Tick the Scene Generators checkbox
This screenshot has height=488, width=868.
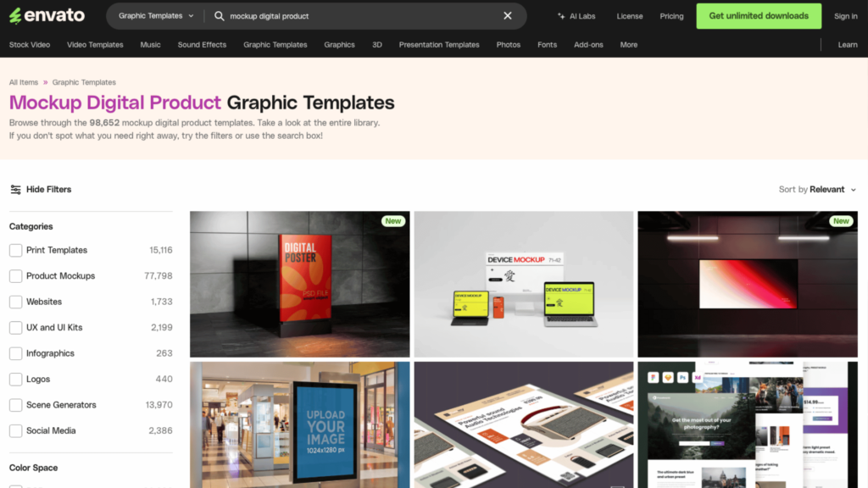[16, 406]
